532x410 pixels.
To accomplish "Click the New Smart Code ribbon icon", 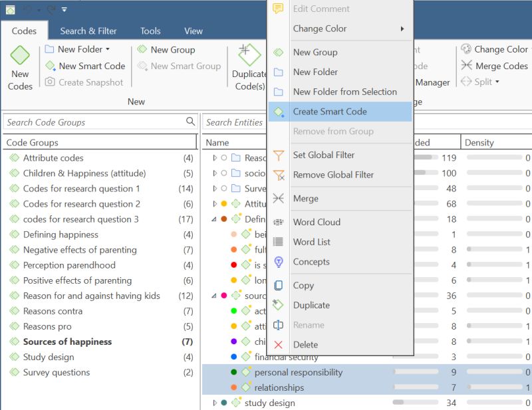I will pos(51,65).
